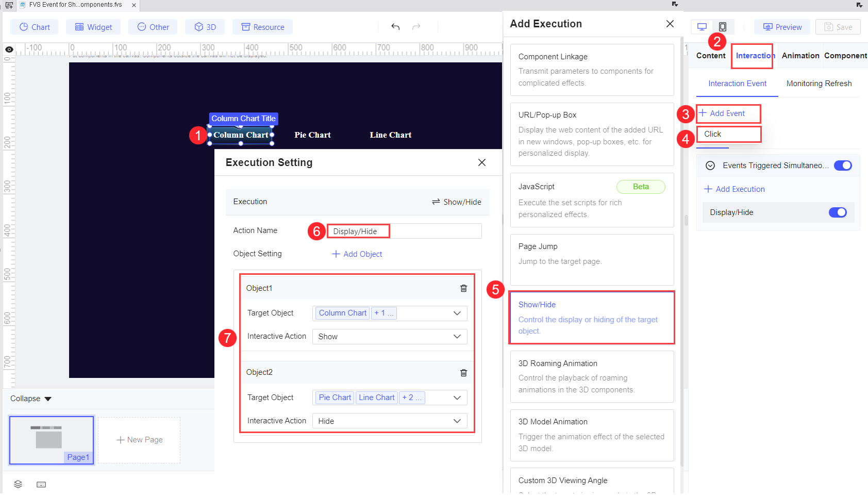868x496 pixels.
Task: Click Add Execution link
Action: click(735, 189)
